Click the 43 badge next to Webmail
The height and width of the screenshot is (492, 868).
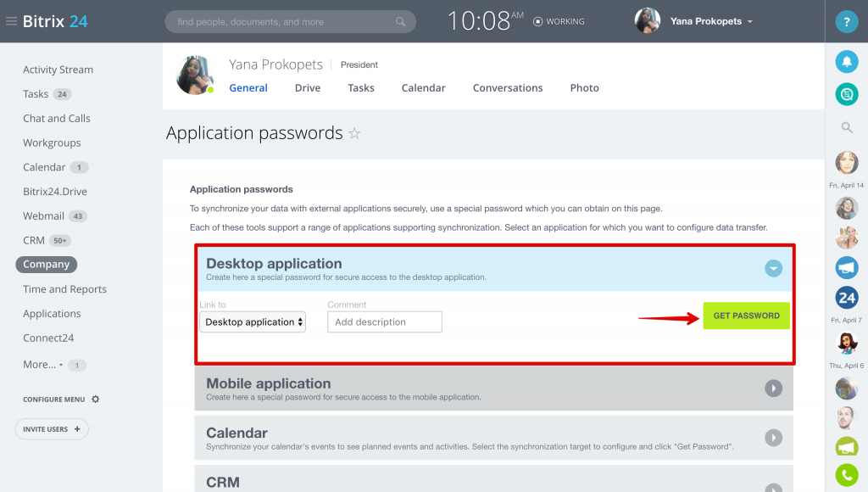point(78,216)
